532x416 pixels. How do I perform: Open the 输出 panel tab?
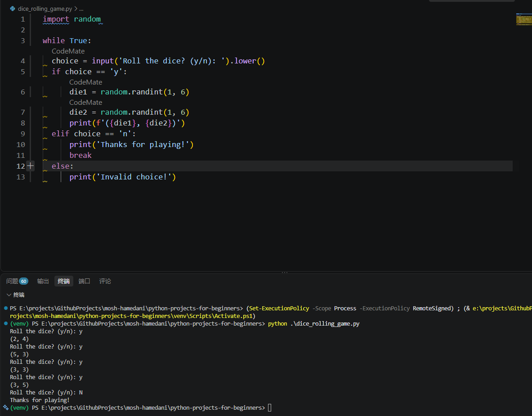[x=43, y=281]
